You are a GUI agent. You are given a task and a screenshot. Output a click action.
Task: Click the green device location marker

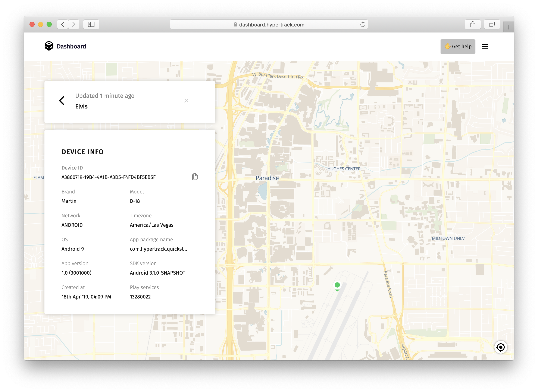pyautogui.click(x=337, y=285)
